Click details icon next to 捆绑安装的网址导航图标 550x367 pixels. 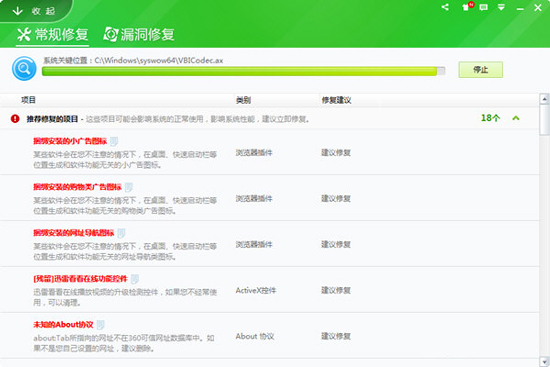[121, 233]
